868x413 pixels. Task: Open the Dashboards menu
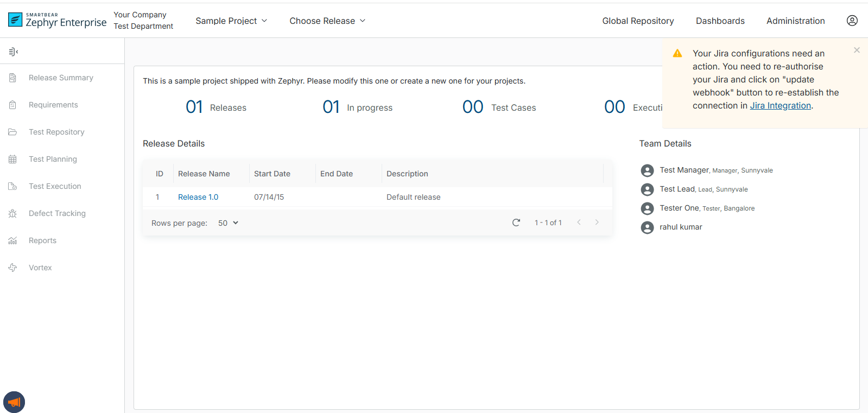point(720,21)
